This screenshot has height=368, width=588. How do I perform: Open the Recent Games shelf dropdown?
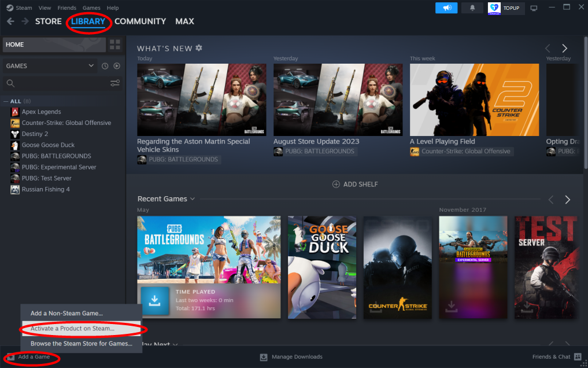(193, 199)
